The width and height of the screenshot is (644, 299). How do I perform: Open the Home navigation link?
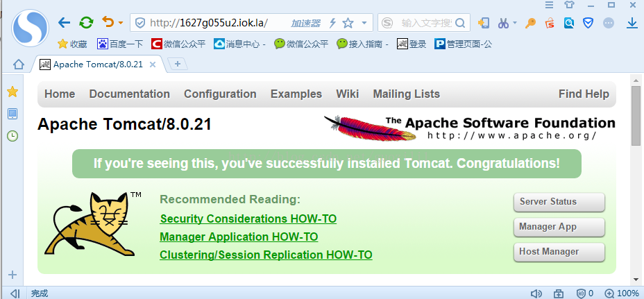(60, 94)
